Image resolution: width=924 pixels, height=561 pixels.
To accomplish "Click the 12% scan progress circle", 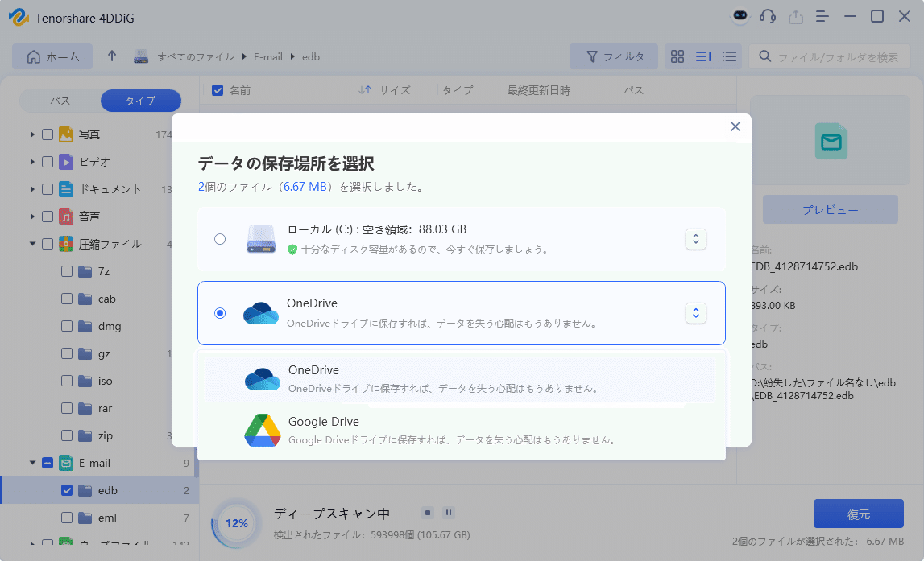I will click(x=236, y=522).
